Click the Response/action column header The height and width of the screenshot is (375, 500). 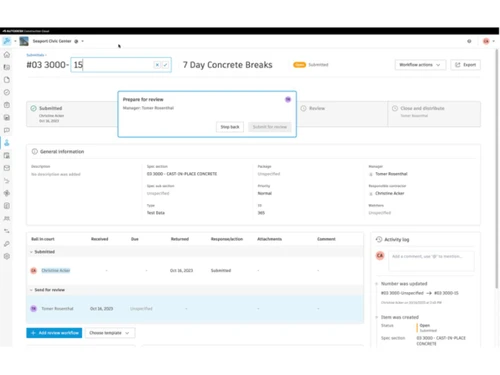(x=227, y=239)
